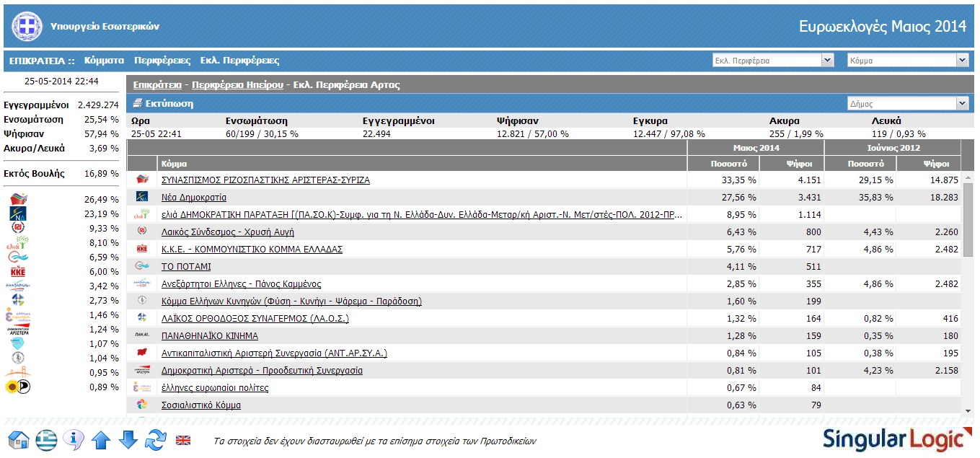Click the ΝΔ logo in left sidebar
This screenshot has width=980, height=458.
click(x=18, y=214)
